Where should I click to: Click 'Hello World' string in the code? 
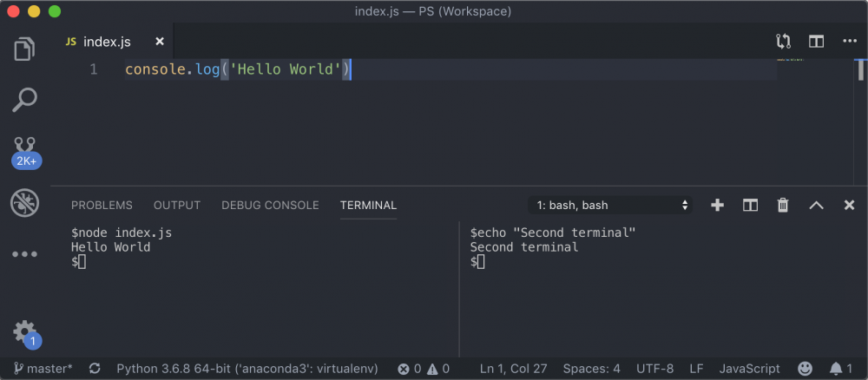pyautogui.click(x=285, y=69)
